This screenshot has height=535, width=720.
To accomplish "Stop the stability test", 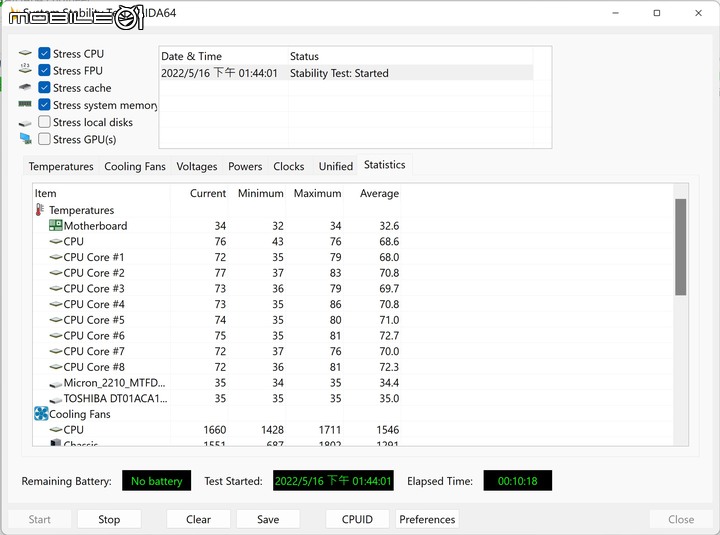I will (109, 519).
